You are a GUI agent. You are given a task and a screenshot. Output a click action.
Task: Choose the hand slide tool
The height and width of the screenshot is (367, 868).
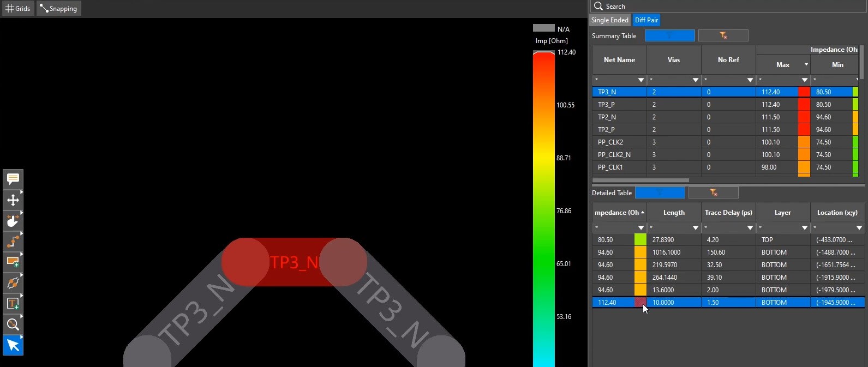click(x=13, y=220)
